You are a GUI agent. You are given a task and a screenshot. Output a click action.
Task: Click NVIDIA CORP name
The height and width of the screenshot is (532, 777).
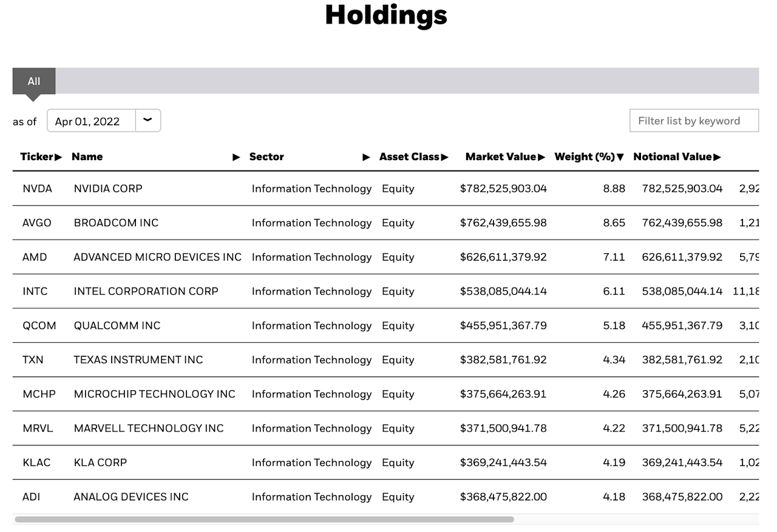(x=108, y=189)
